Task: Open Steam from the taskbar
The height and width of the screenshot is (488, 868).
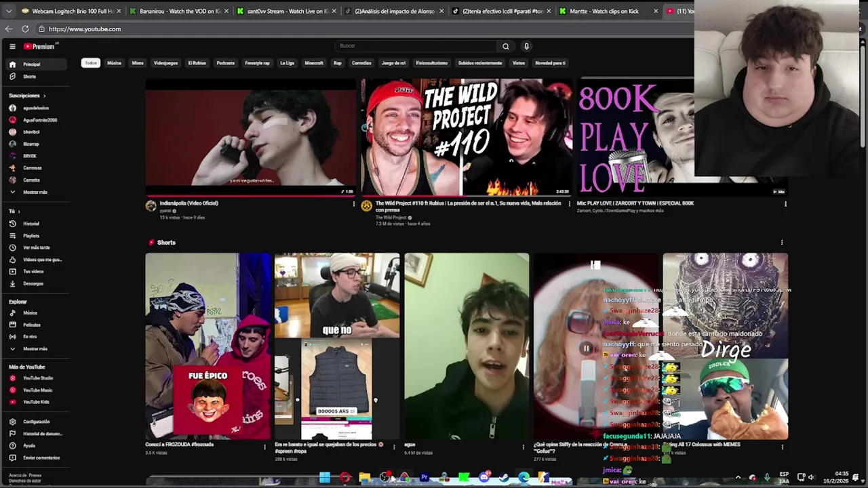Action: [504, 478]
